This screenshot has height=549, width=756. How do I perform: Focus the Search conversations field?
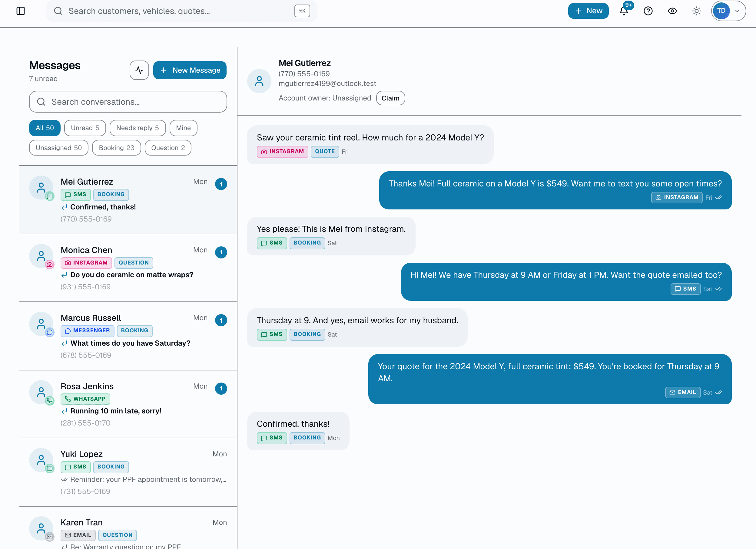click(x=128, y=102)
